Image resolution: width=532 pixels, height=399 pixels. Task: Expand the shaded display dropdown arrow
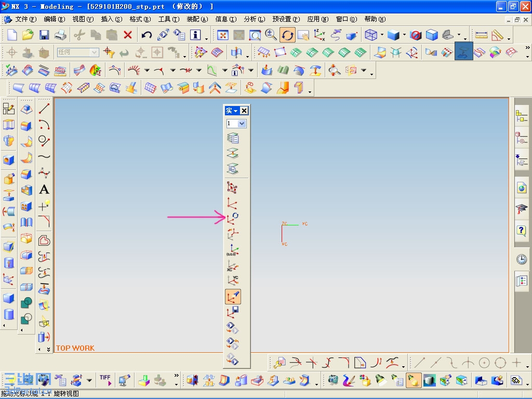[404, 35]
